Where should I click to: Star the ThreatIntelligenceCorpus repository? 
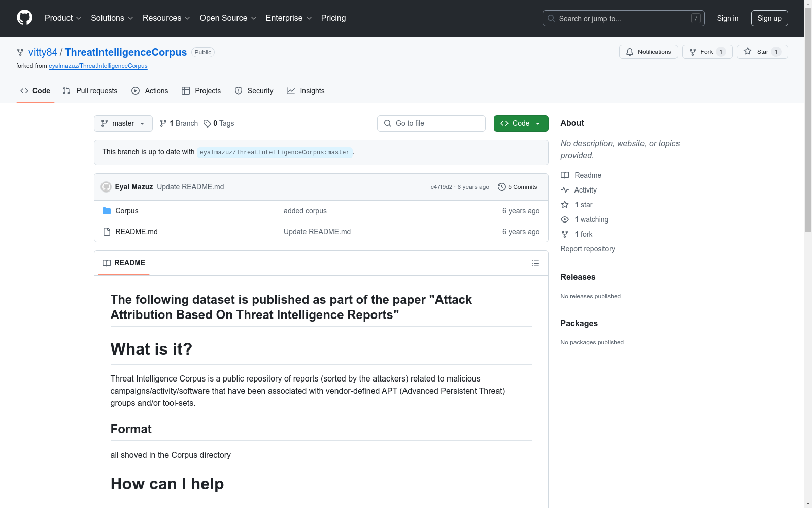pyautogui.click(x=762, y=52)
